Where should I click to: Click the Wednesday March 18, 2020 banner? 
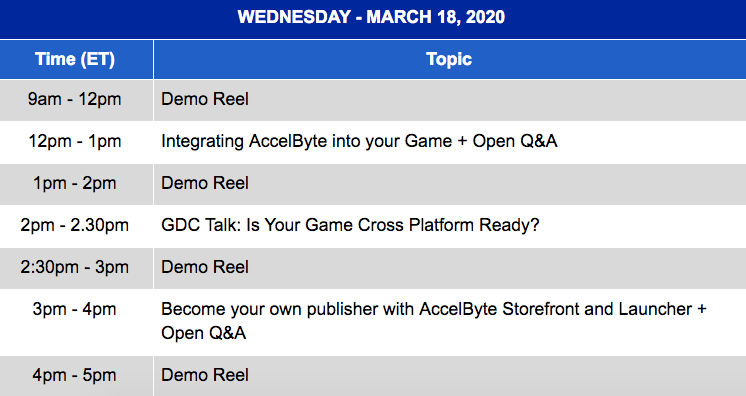372,18
